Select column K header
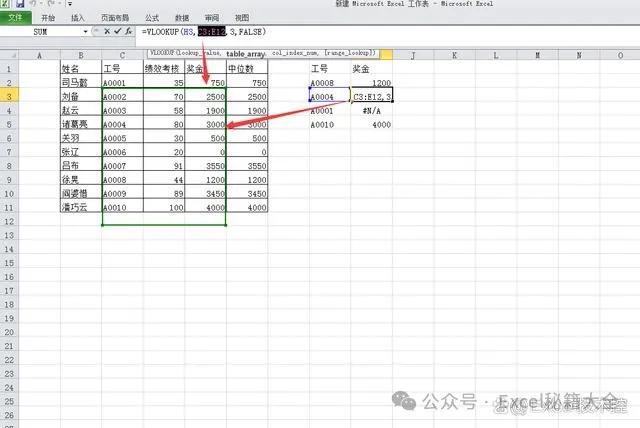640x428 pixels. pyautogui.click(x=454, y=55)
